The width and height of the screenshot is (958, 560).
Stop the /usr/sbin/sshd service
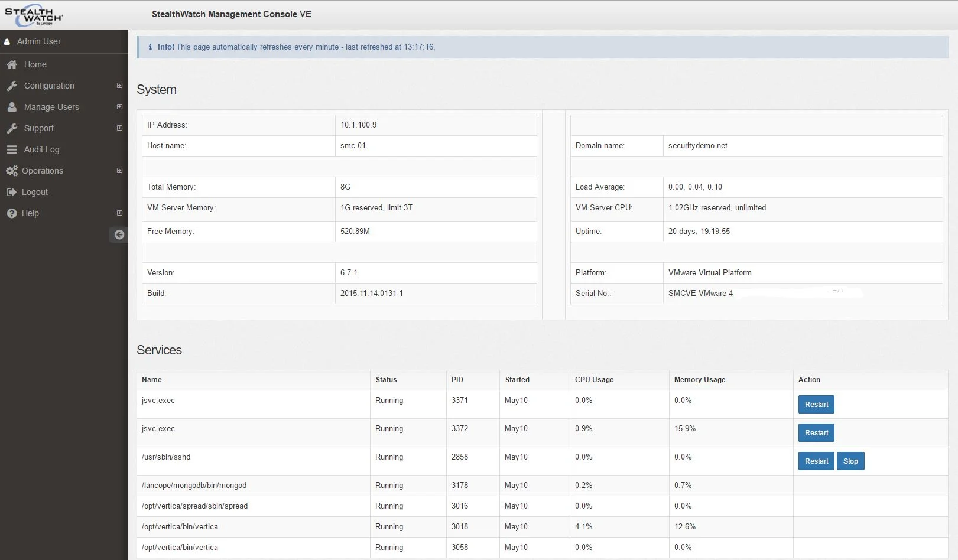pos(850,461)
